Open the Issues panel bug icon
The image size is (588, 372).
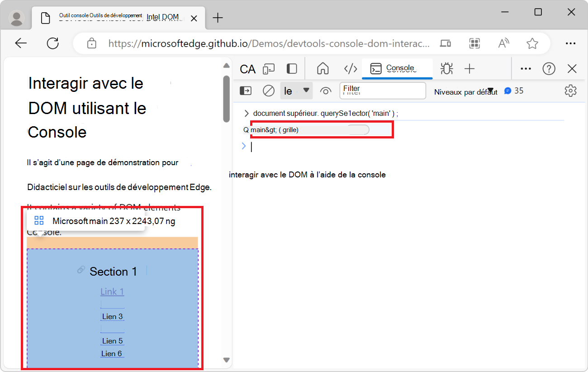pos(446,69)
